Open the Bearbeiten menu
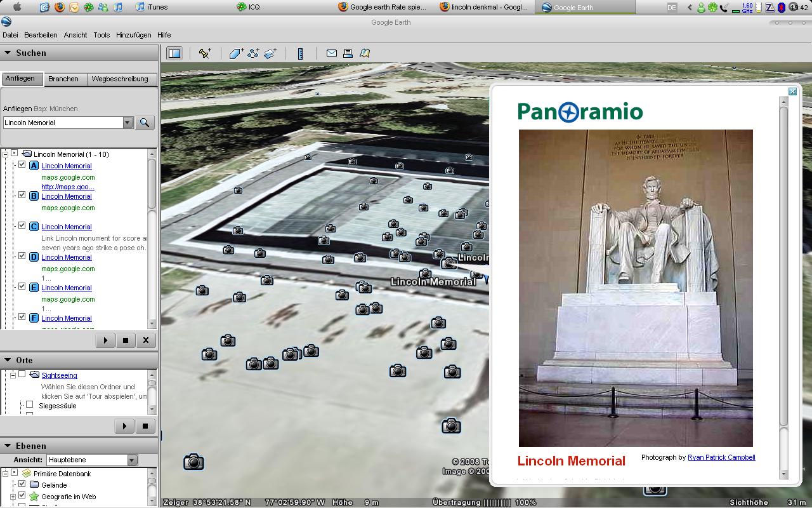The width and height of the screenshot is (812, 508). (41, 35)
